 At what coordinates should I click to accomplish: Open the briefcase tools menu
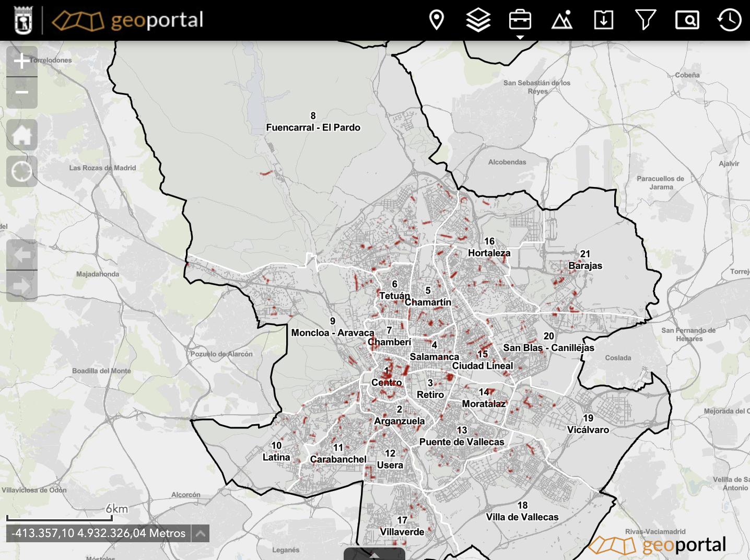pos(520,20)
